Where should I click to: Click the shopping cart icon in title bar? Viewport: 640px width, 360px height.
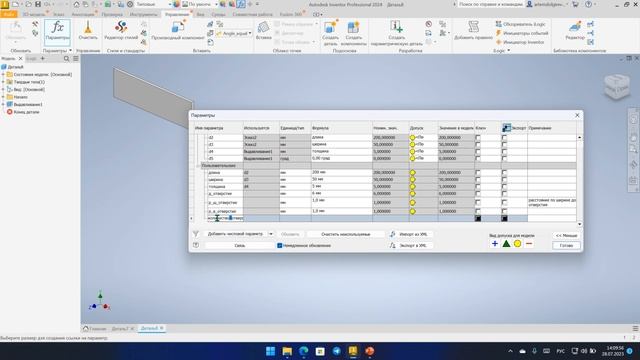pos(575,4)
